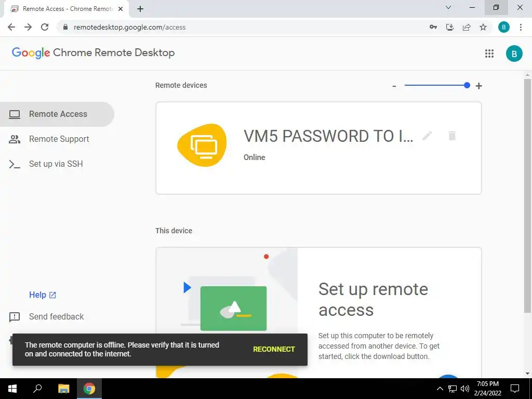Select the Remote Access browser tab
532x399 pixels.
coord(67,9)
